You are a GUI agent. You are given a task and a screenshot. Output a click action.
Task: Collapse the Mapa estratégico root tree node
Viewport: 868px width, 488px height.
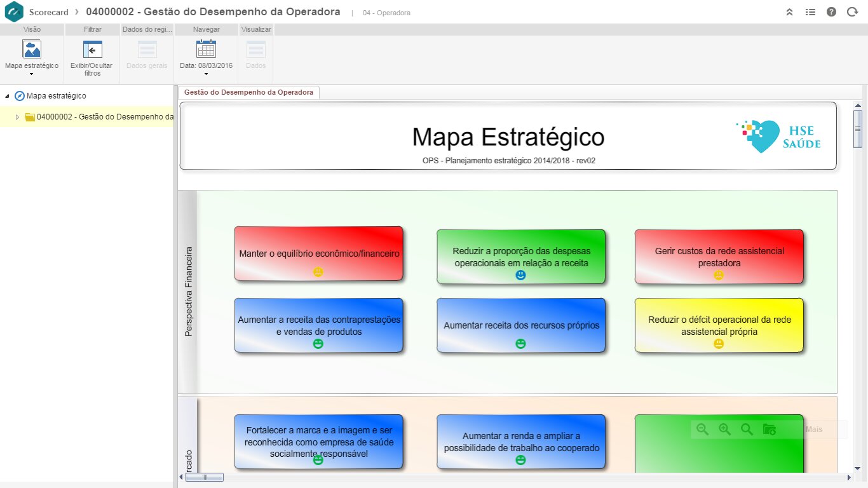click(8, 96)
